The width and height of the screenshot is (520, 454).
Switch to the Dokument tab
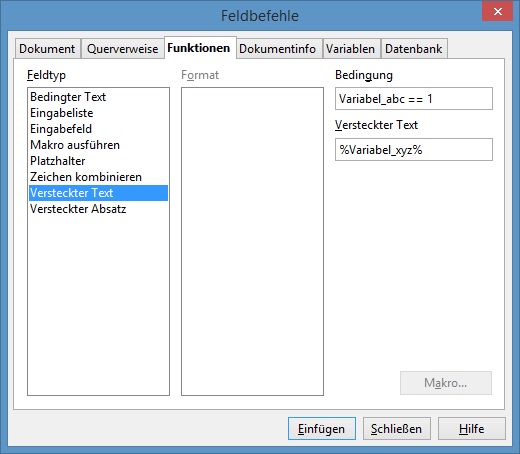[x=47, y=49]
